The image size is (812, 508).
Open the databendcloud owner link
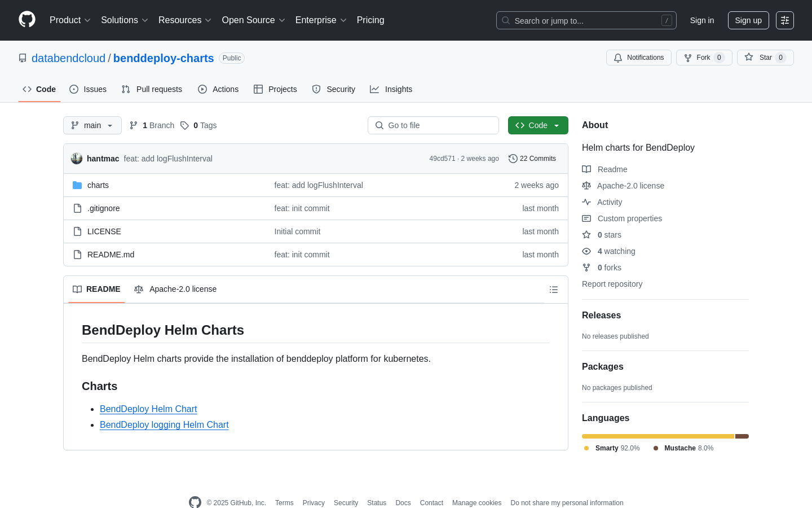pyautogui.click(x=68, y=58)
